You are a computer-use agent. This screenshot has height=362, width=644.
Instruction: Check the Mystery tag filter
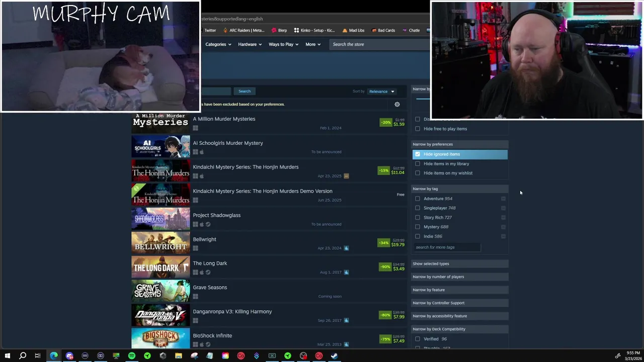[x=418, y=227]
